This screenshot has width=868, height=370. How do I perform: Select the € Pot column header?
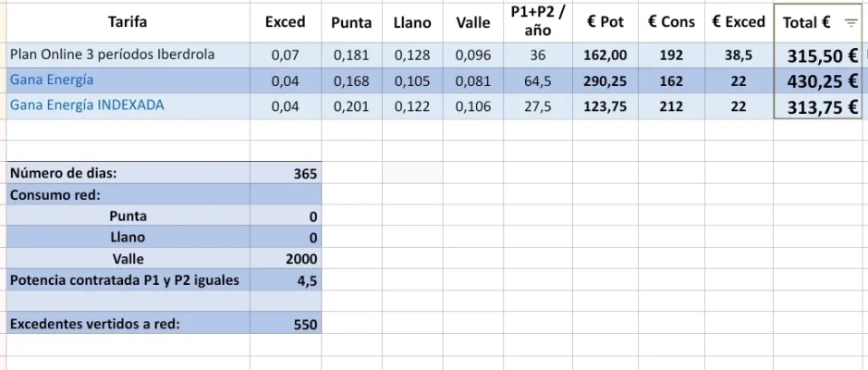[x=605, y=23]
